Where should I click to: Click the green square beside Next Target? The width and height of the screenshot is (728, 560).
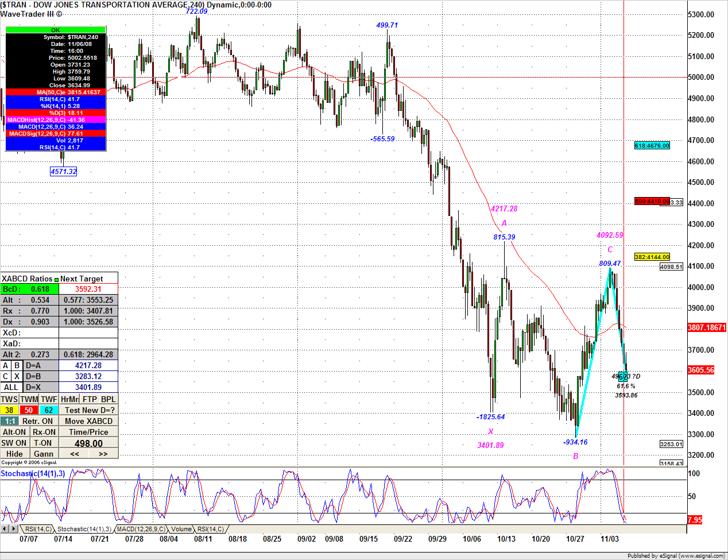tap(56, 279)
